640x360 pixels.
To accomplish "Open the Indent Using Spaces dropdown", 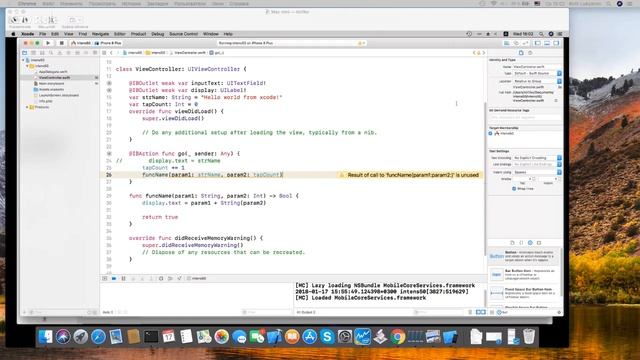I will (x=537, y=172).
